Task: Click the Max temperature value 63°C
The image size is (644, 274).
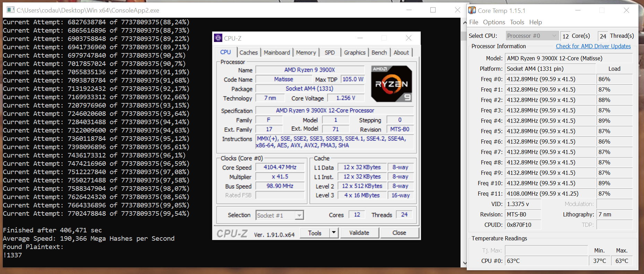Action: pyautogui.click(x=622, y=261)
